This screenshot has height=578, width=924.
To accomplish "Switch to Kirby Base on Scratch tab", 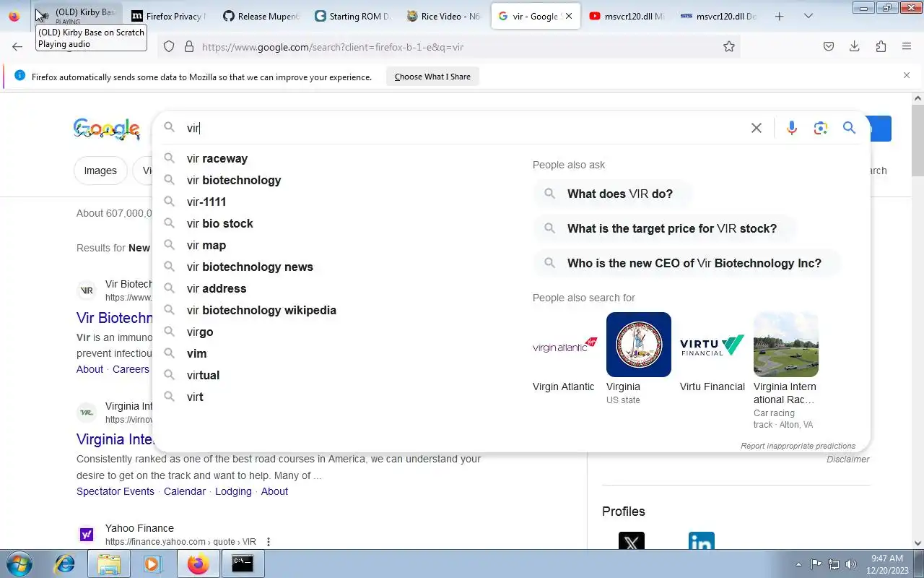I will point(78,16).
